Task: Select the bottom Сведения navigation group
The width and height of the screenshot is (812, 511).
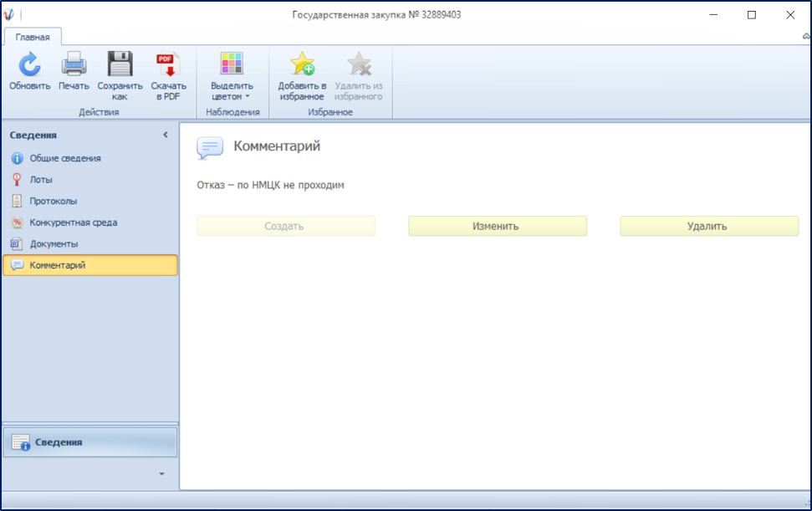Action: pyautogui.click(x=90, y=442)
